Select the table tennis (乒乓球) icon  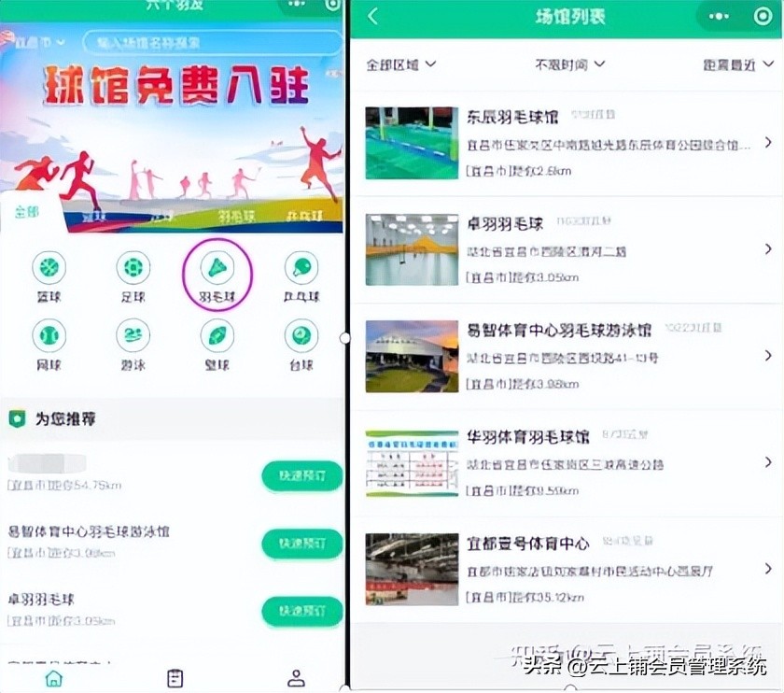coord(300,270)
